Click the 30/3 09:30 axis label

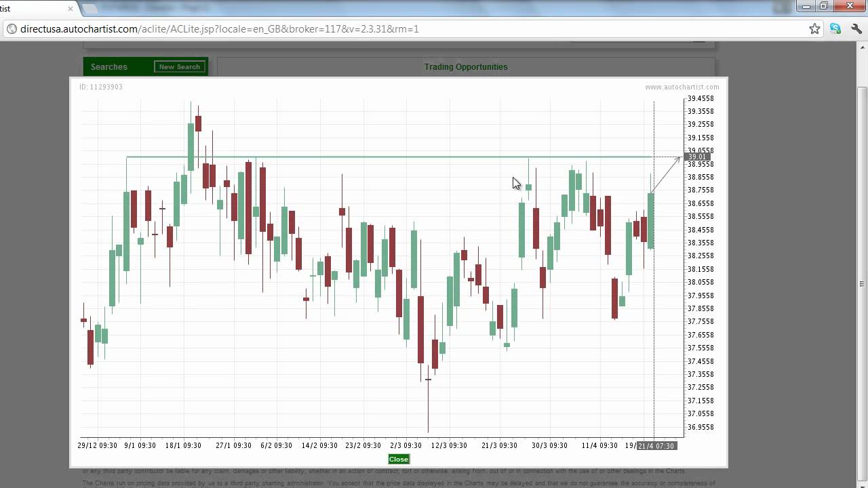(x=549, y=445)
